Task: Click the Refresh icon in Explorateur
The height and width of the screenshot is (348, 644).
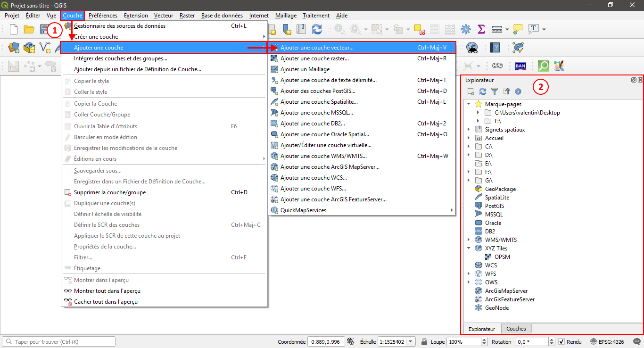Action: (483, 91)
